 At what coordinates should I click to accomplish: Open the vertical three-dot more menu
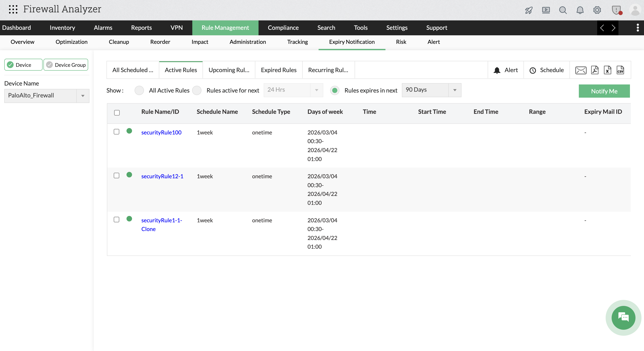pos(637,28)
